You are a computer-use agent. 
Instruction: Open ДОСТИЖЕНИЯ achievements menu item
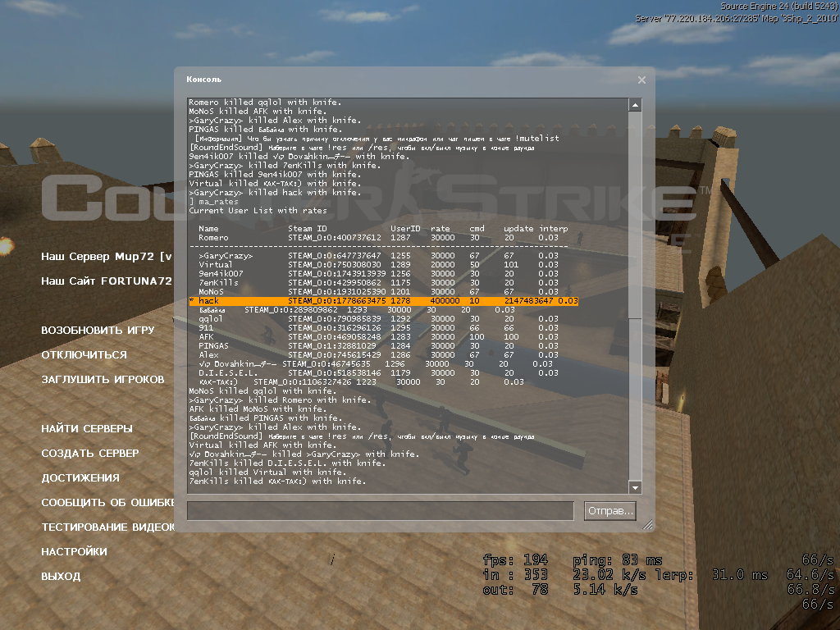[80, 478]
